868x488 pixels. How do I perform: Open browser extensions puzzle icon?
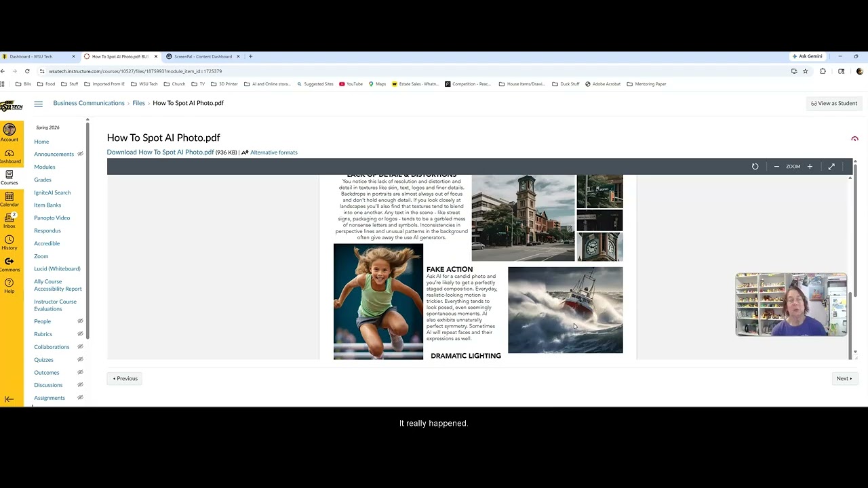coord(823,71)
